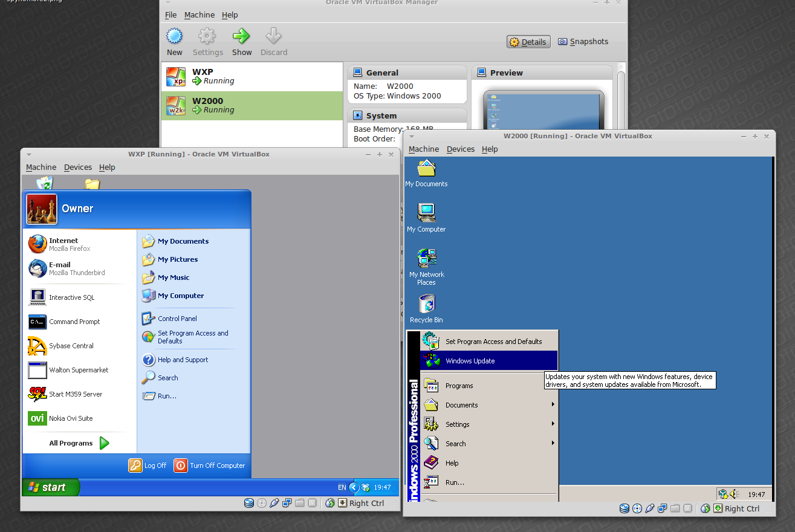
Task: Open the Help menu in VirtualBox Manager
Action: pyautogui.click(x=230, y=15)
